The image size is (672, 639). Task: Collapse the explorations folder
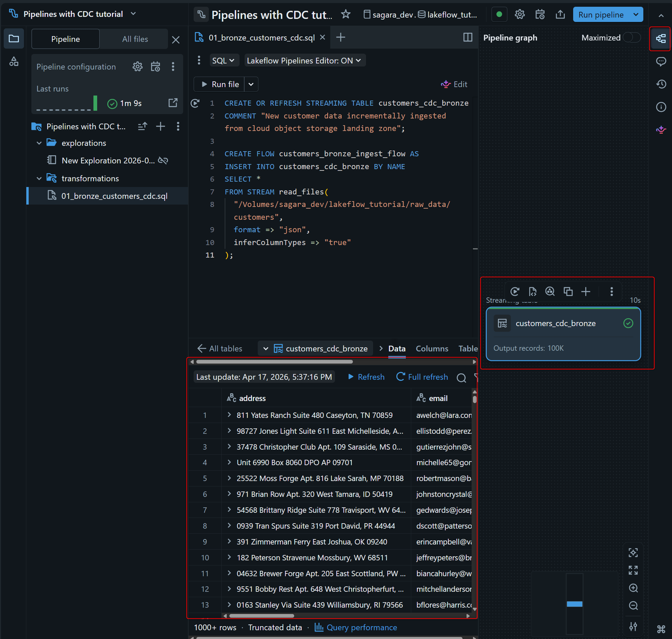pos(39,143)
